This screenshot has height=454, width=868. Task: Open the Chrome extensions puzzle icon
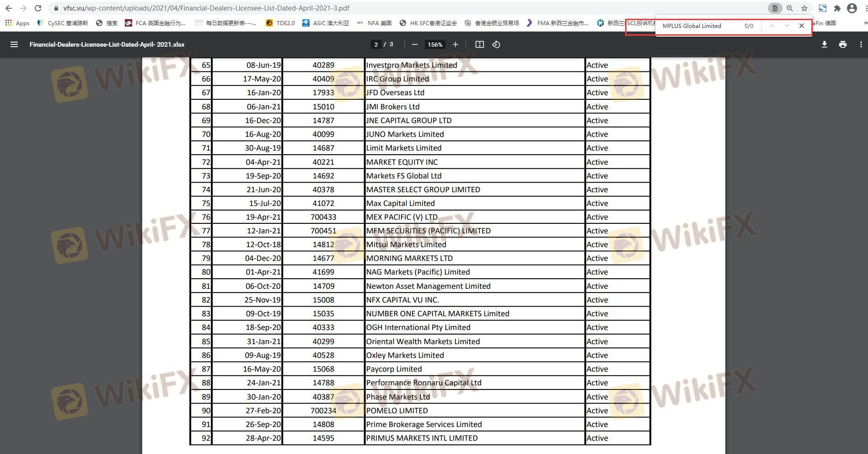pos(837,8)
